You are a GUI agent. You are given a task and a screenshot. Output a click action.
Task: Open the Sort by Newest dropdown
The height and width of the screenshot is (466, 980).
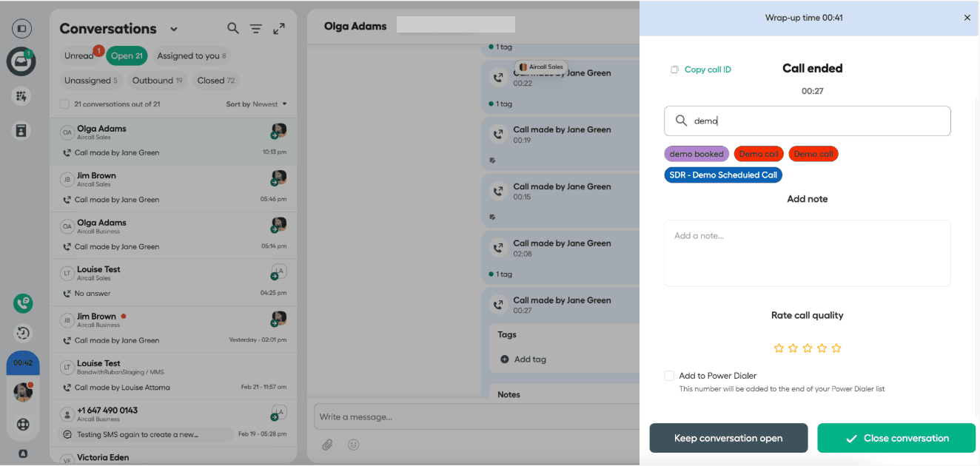coord(256,104)
